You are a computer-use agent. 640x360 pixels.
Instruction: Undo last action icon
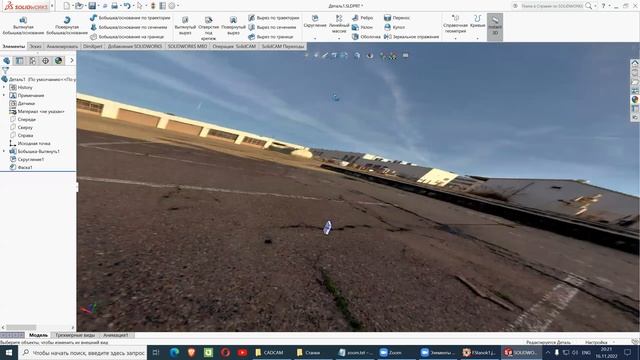click(127, 6)
